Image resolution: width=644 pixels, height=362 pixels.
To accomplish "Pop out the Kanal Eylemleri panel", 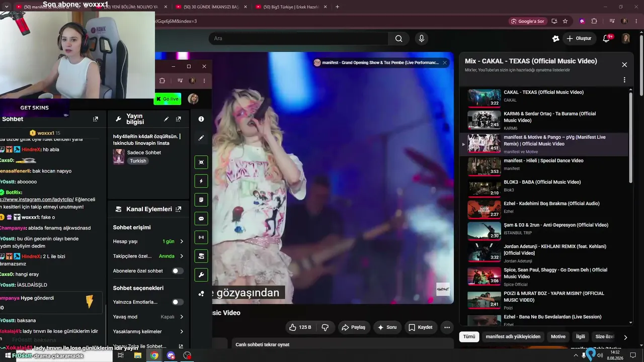I will point(178,209).
